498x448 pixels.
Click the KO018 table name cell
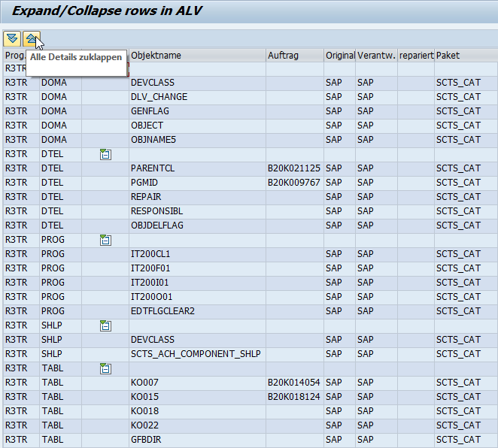(197, 411)
